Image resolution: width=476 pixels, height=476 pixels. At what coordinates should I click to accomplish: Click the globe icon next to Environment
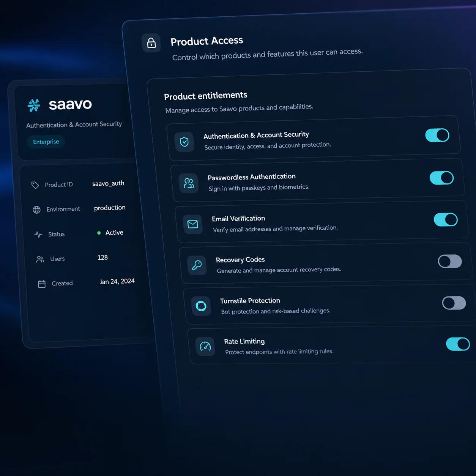(37, 210)
